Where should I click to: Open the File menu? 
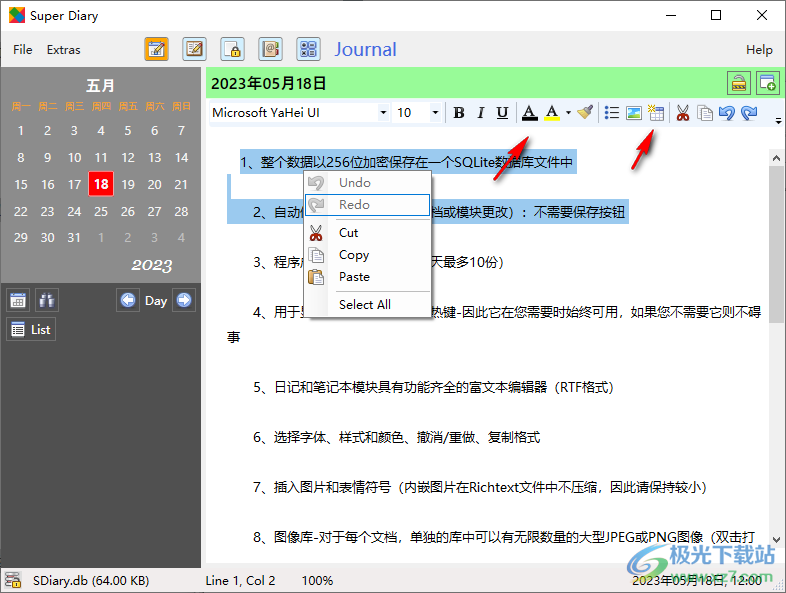(x=23, y=50)
